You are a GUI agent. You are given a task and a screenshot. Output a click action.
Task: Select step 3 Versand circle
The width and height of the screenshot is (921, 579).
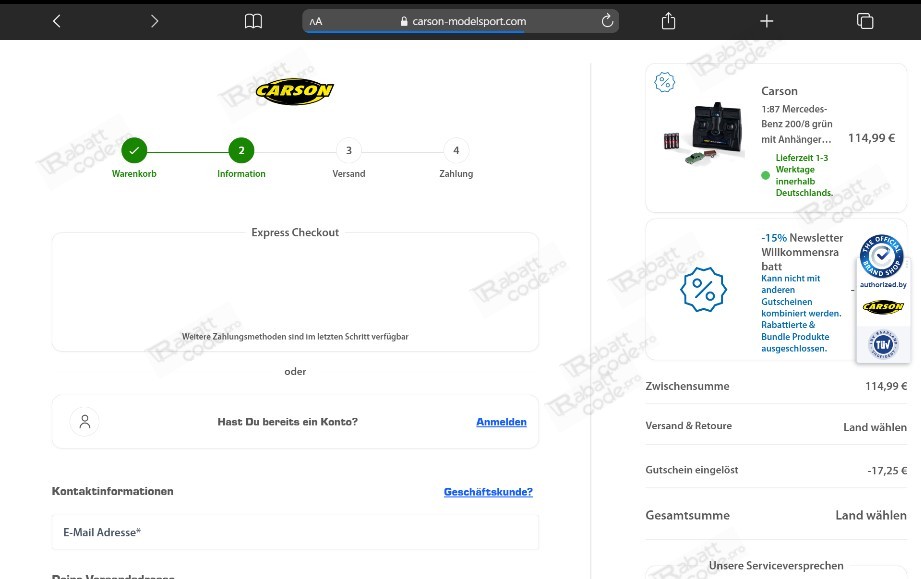point(348,150)
